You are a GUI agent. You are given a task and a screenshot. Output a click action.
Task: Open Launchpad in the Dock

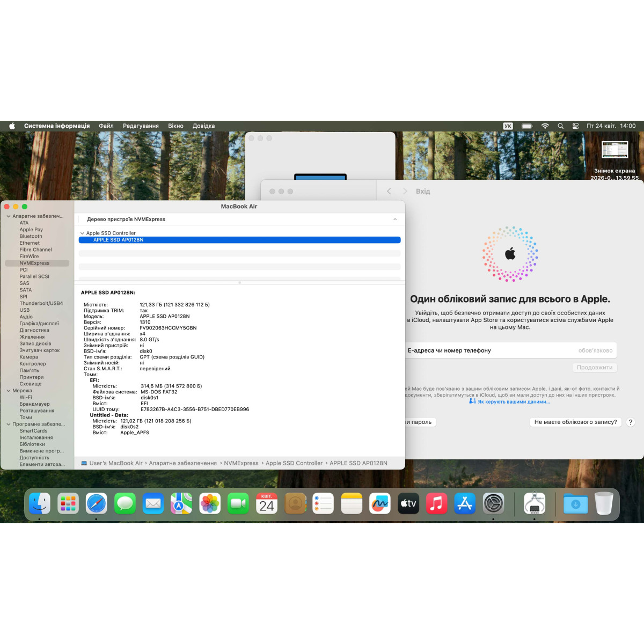tap(68, 503)
